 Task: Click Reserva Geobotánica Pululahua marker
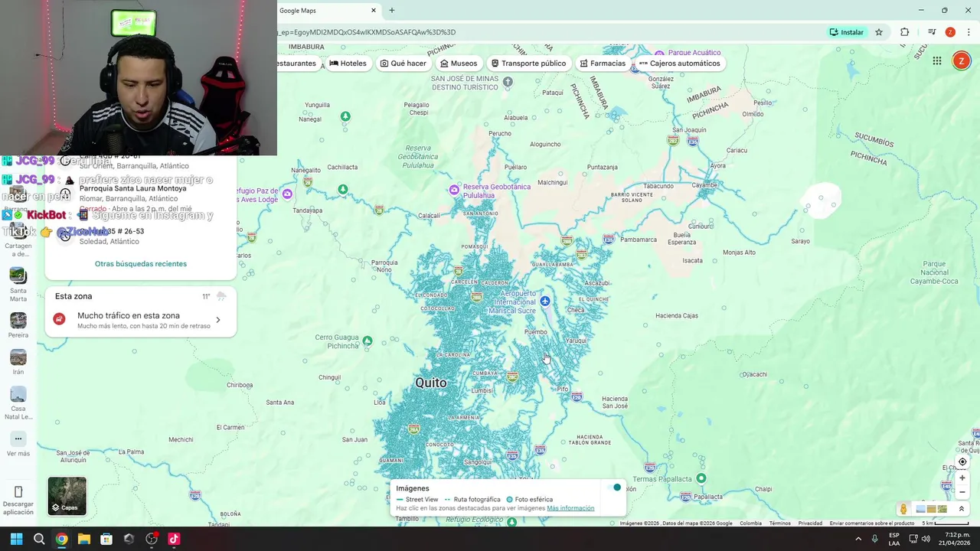454,189
